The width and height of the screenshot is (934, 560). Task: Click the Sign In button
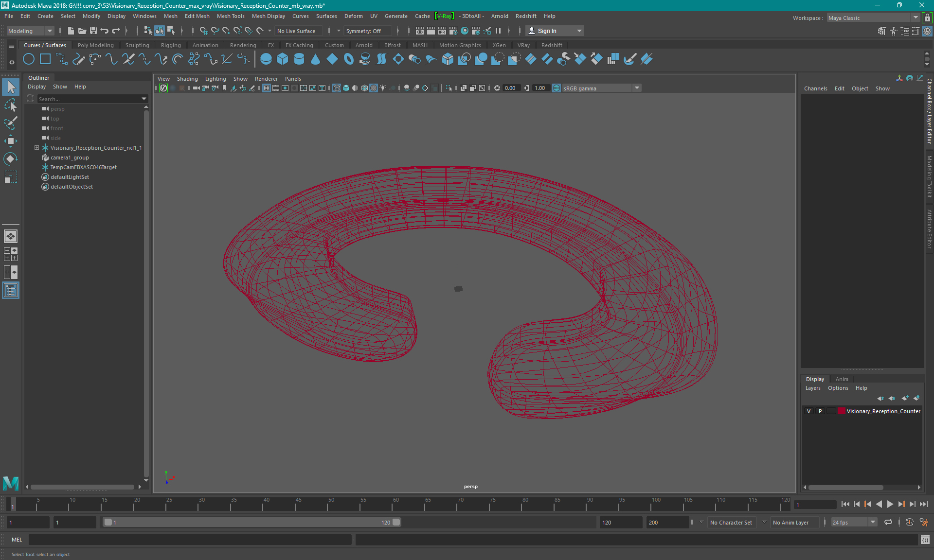[x=547, y=31]
